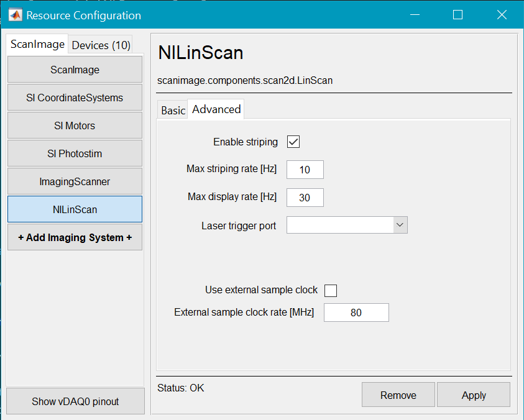Toggle the Enable striping checkbox
The width and height of the screenshot is (524, 420).
[293, 142]
